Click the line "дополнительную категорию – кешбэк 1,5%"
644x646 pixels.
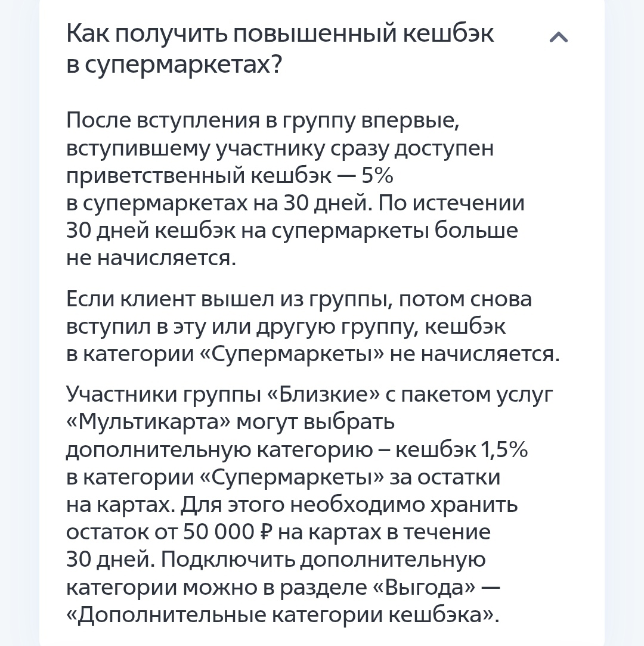(296, 450)
